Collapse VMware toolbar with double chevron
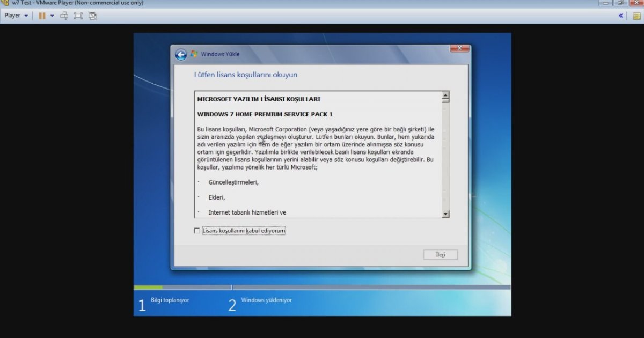This screenshot has height=338, width=644. pyautogui.click(x=621, y=16)
